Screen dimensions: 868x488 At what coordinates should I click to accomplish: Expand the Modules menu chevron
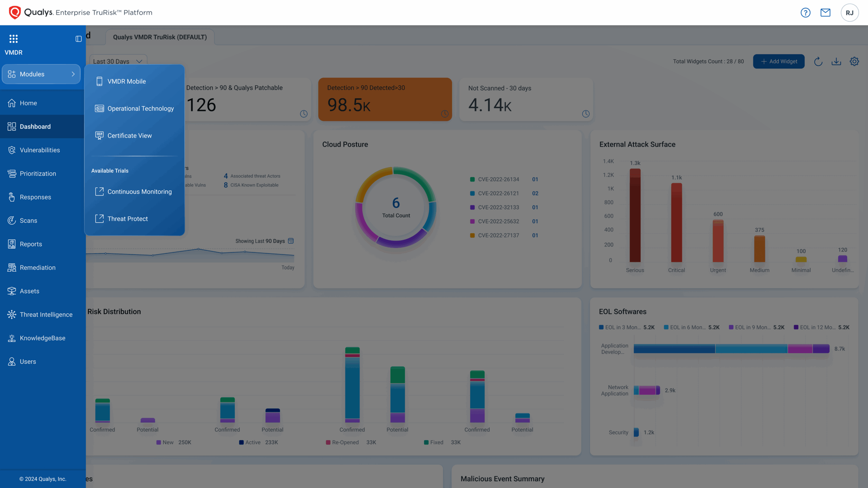[x=73, y=74]
